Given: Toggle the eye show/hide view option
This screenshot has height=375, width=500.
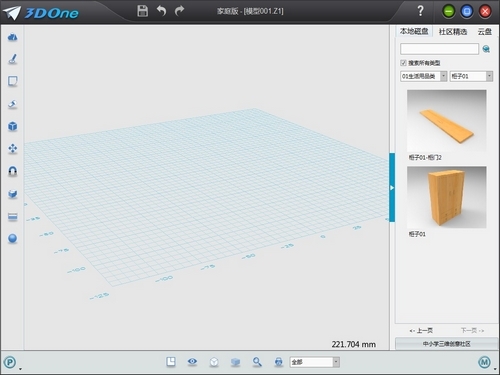Looking at the screenshot, I should pos(192,362).
